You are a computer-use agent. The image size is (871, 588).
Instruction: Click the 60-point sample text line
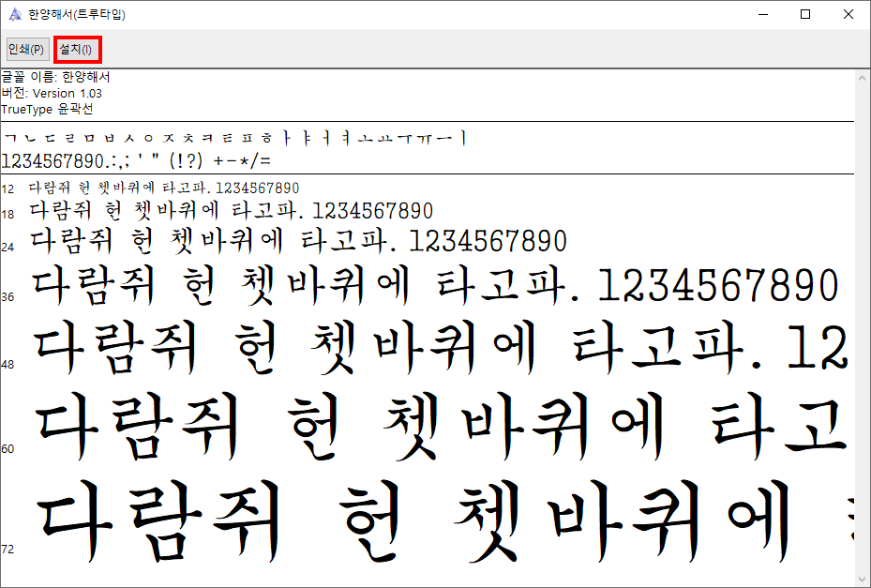point(442,427)
